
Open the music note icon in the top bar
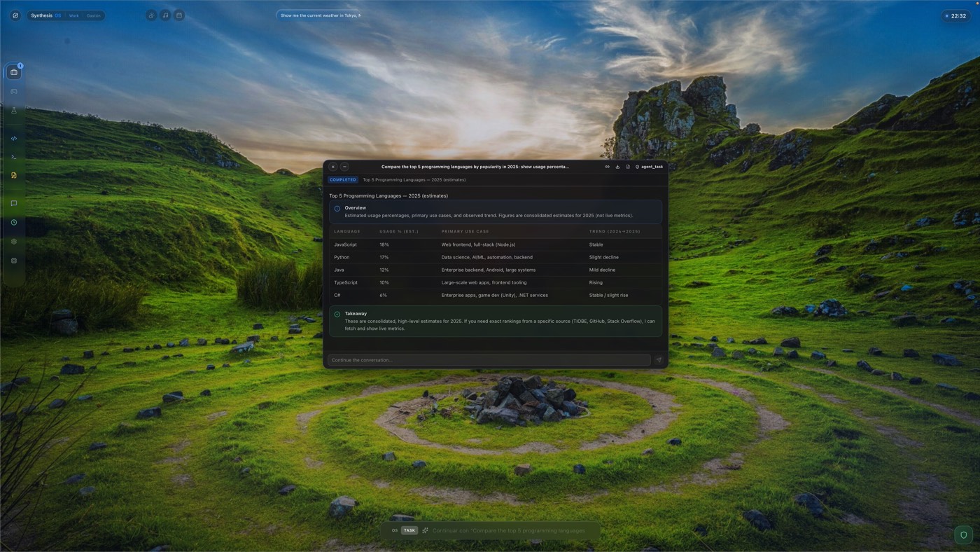165,15
